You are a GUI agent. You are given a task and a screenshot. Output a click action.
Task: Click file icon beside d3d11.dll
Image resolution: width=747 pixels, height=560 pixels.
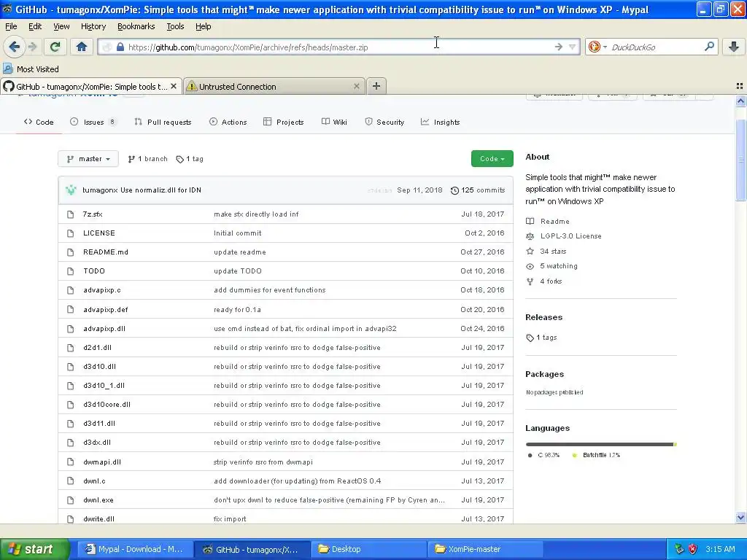point(71,424)
